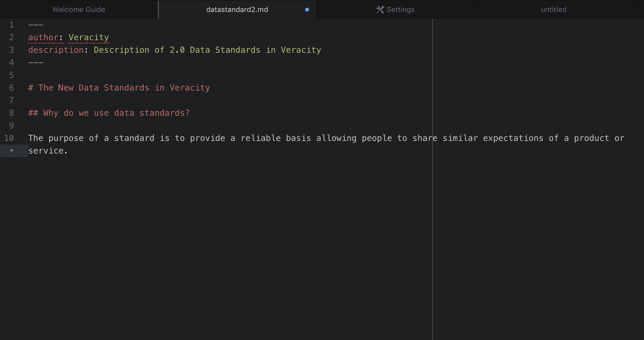Switch to the Welcome Guide tab

click(79, 10)
